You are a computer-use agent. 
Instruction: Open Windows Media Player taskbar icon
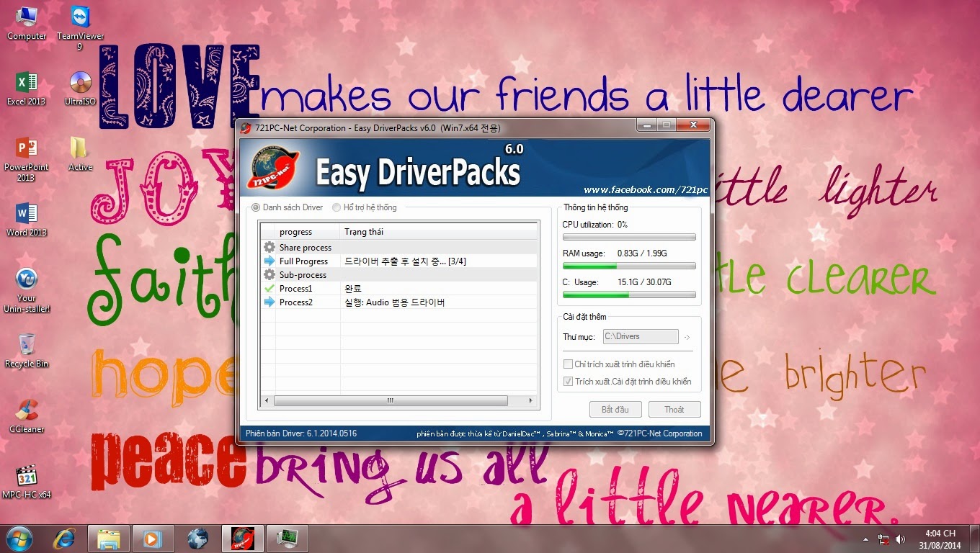click(152, 538)
